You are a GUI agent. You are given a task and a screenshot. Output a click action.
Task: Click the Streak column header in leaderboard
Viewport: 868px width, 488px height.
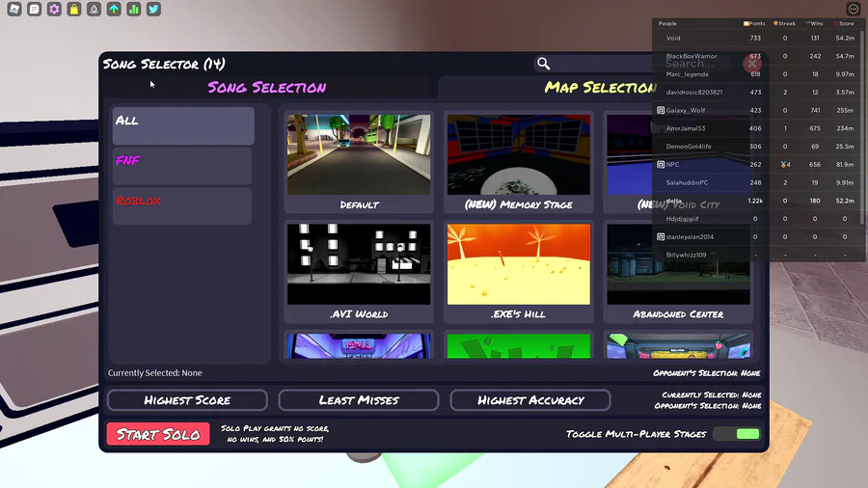click(784, 23)
